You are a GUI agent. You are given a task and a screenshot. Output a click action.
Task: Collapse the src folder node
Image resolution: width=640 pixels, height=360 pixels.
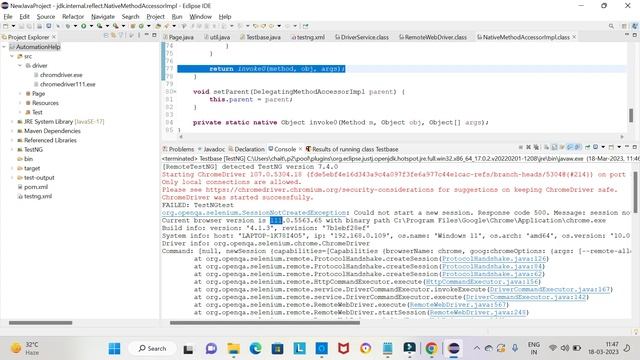tap(12, 56)
